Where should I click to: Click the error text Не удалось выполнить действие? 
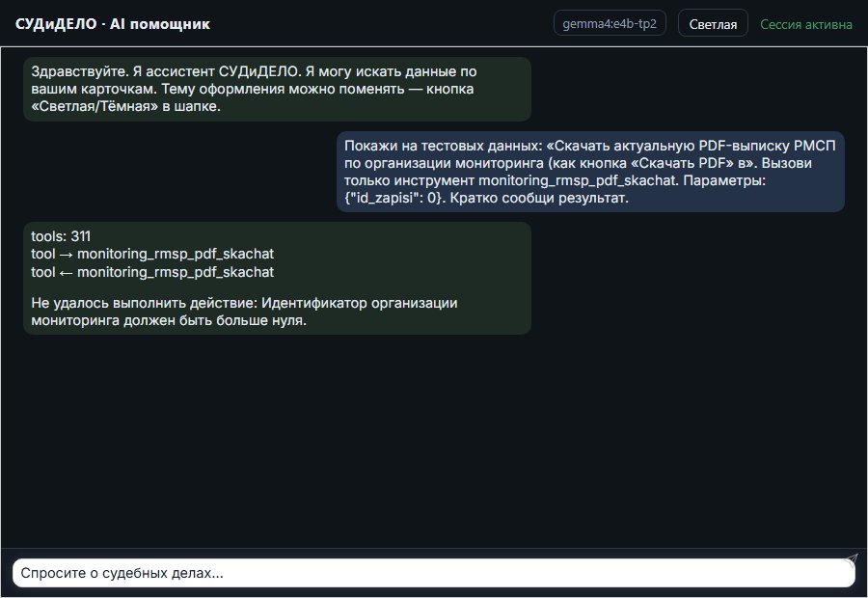click(244, 312)
